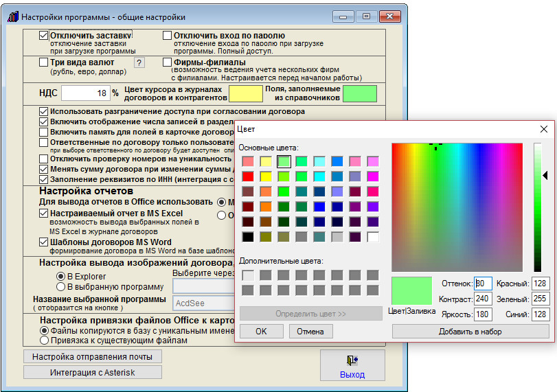Select 'Привязка к существующим файлам' option
Image resolution: width=557 pixels, height=392 pixels.
45,340
